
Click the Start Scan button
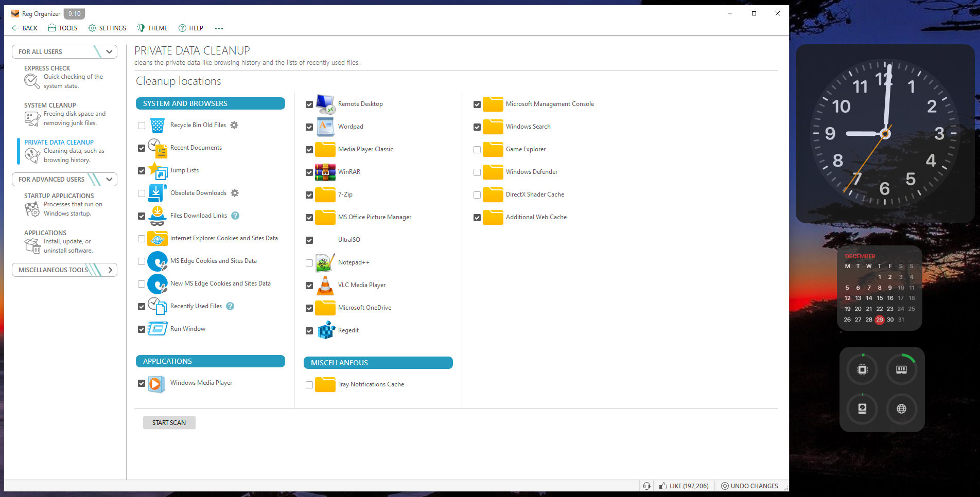click(x=169, y=423)
